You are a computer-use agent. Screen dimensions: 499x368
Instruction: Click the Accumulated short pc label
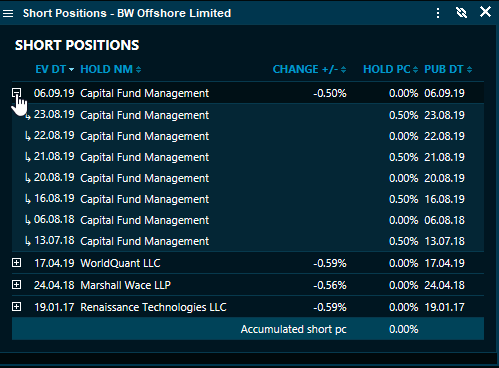coord(293,329)
